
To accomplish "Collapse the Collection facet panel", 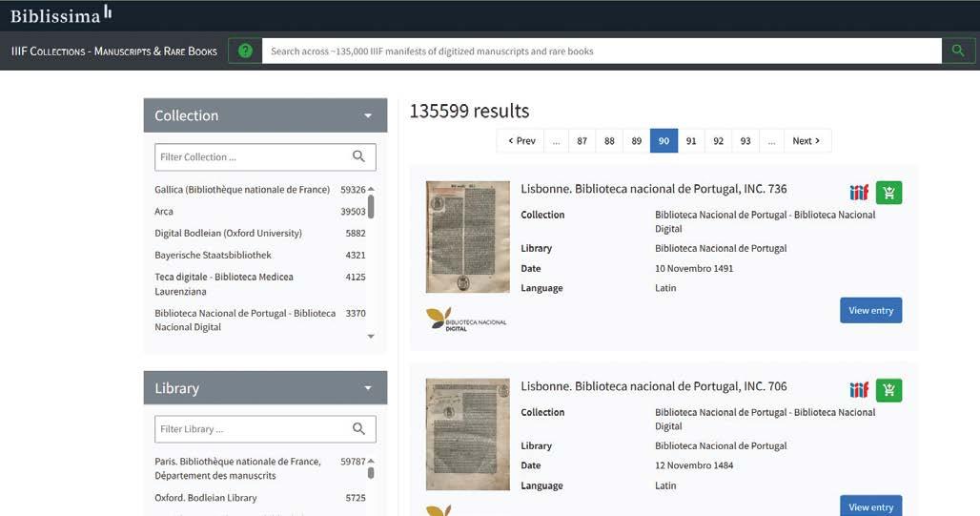I will (x=368, y=115).
